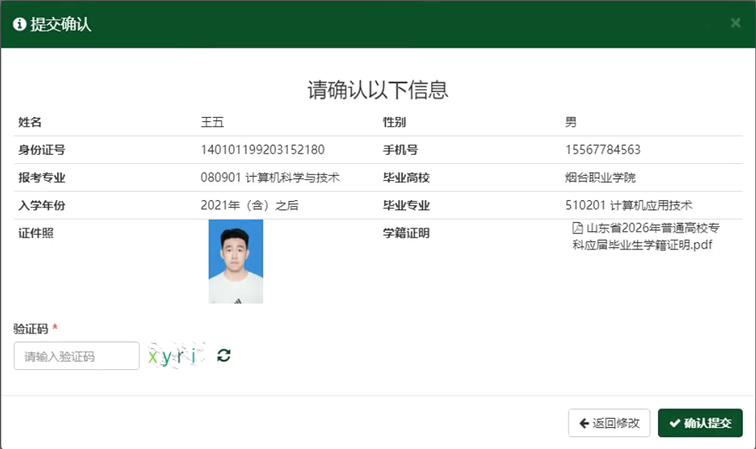Focus the 请输入验证码 input field
The image size is (756, 449).
click(76, 356)
